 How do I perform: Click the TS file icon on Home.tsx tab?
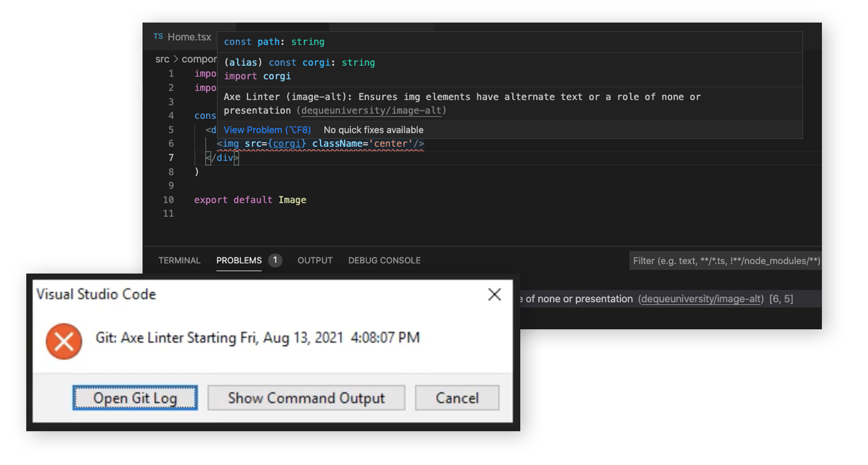click(158, 36)
